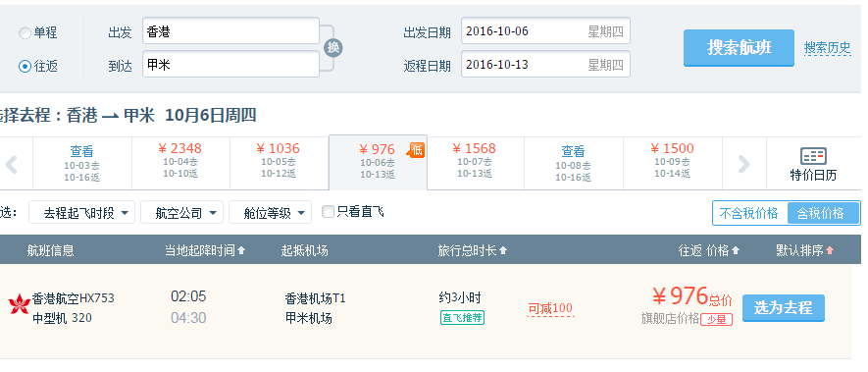The image size is (868, 372).
Task: Select the ¥1568 10-07 date tab
Action: tap(475, 164)
